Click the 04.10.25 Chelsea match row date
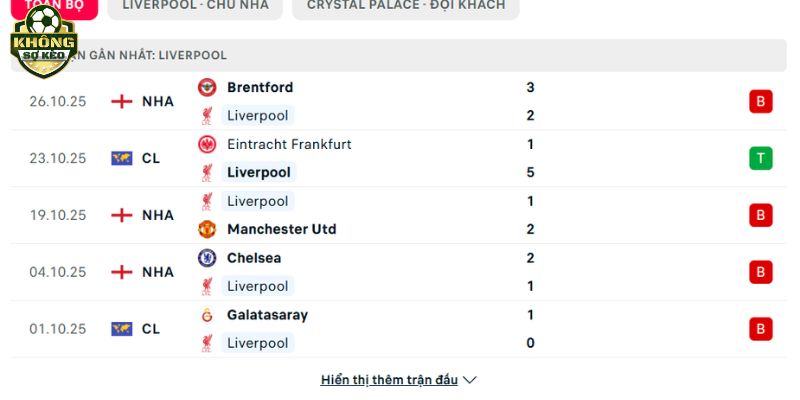Image resolution: width=800 pixels, height=400 pixels. tap(58, 272)
